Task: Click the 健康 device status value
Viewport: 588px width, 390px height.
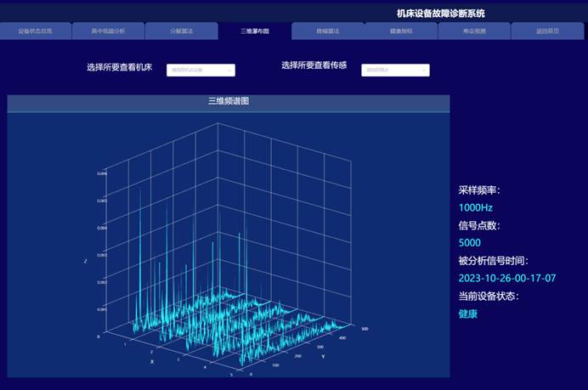Action: pos(468,314)
